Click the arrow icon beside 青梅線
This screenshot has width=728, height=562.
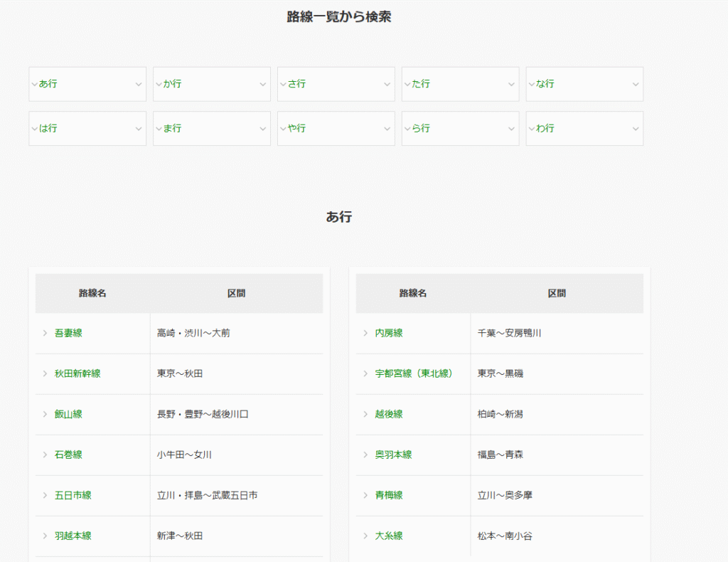[365, 495]
